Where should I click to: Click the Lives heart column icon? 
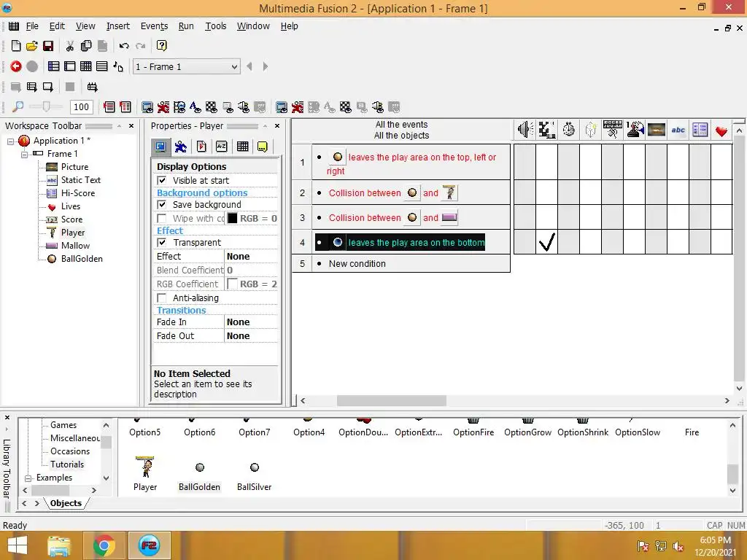click(x=721, y=131)
